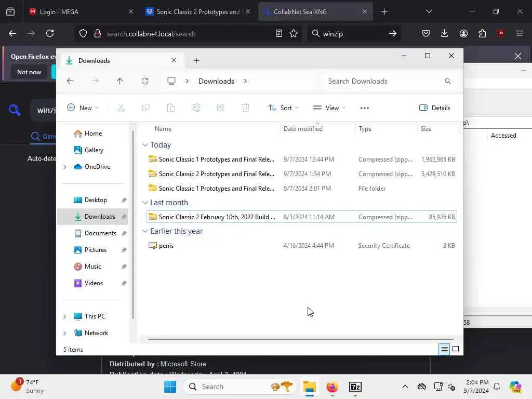Open the See more ellipsis menu
This screenshot has height=399, width=532.
coord(364,108)
